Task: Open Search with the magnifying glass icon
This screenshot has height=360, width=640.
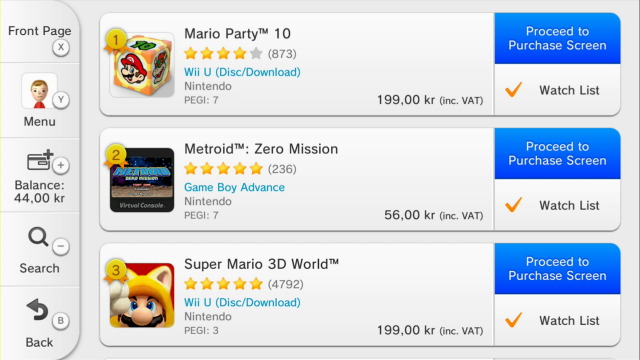Action: click(x=38, y=237)
